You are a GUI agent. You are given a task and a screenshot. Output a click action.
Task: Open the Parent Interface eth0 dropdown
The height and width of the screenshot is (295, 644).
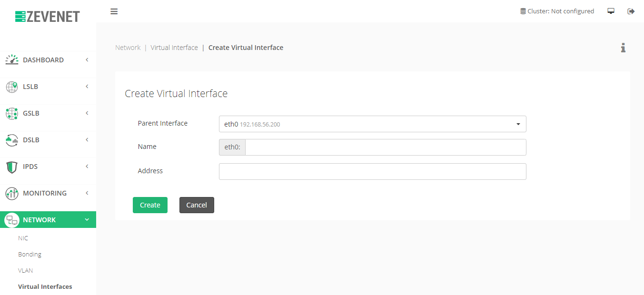pyautogui.click(x=372, y=124)
